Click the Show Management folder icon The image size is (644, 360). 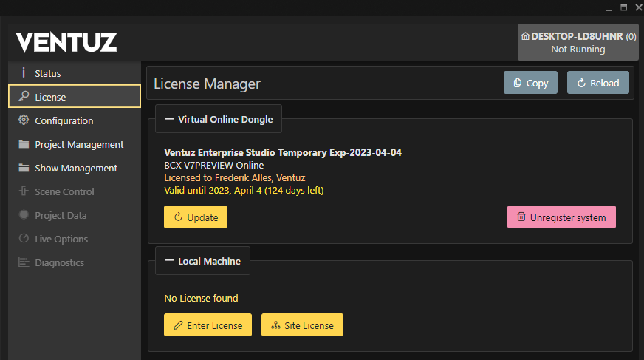tap(24, 168)
